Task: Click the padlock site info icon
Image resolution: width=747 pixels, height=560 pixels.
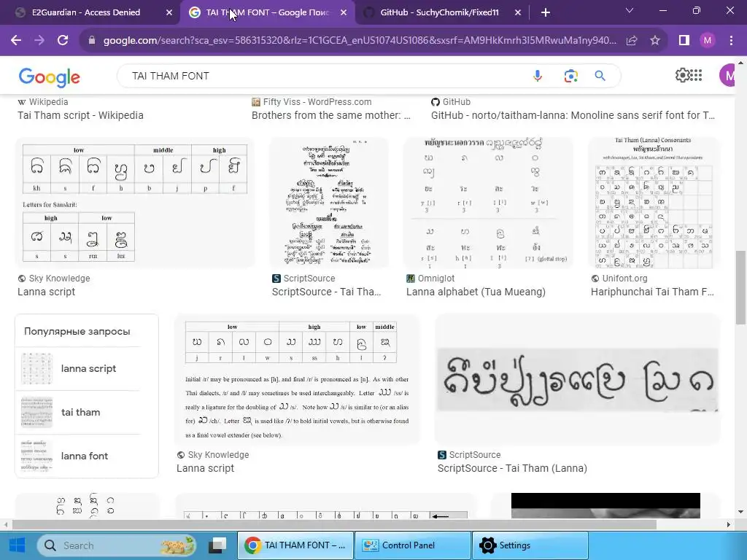Action: pos(92,41)
